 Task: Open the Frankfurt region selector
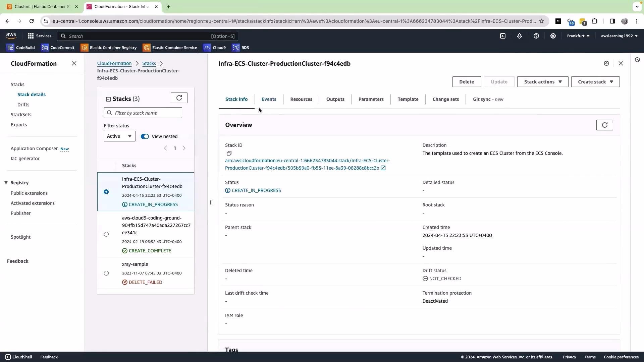click(x=578, y=36)
